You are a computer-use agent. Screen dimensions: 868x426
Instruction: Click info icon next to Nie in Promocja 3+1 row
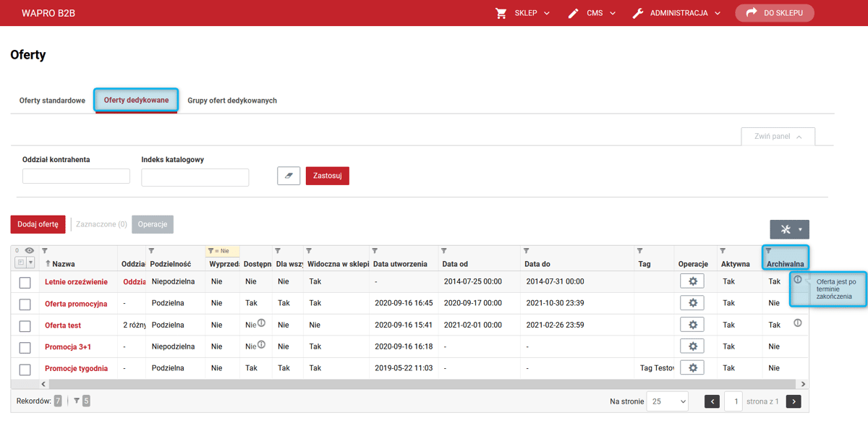click(261, 345)
